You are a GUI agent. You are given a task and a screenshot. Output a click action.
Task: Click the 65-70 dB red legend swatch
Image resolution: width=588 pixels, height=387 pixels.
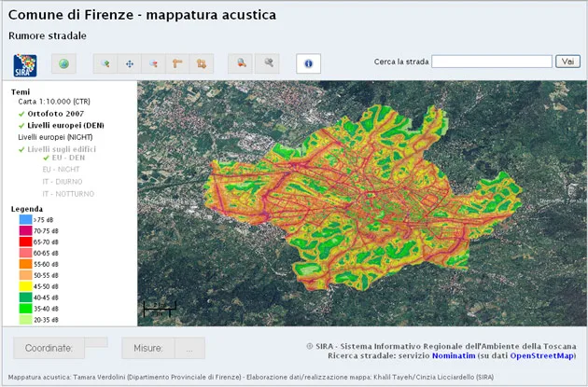pyautogui.click(x=25, y=242)
